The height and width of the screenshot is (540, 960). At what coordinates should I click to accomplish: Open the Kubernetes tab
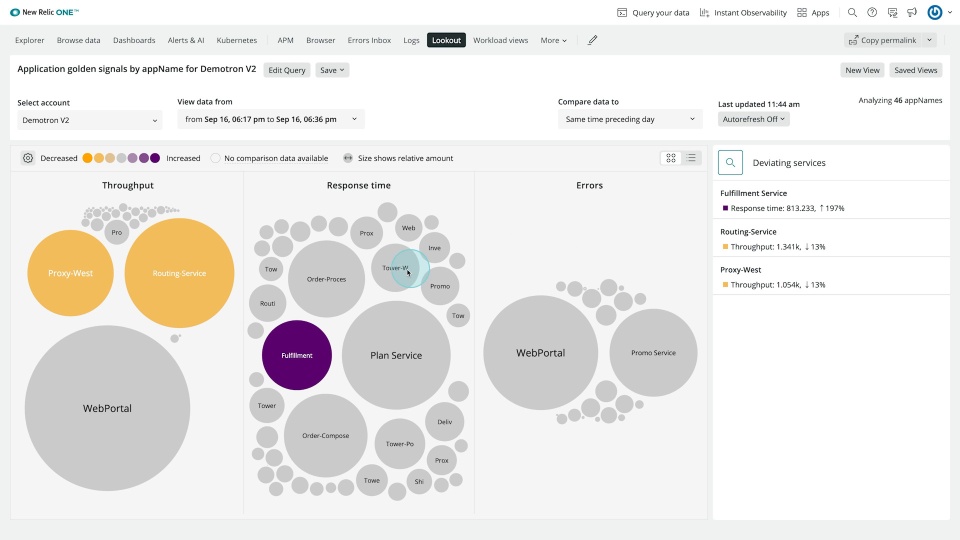coord(236,40)
